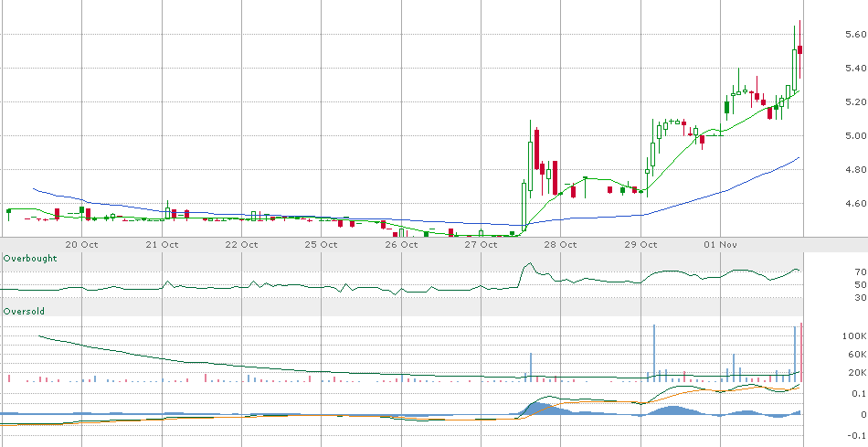Click the 60K volume axis label
Viewport: 868px width, 447px height.
857,355
